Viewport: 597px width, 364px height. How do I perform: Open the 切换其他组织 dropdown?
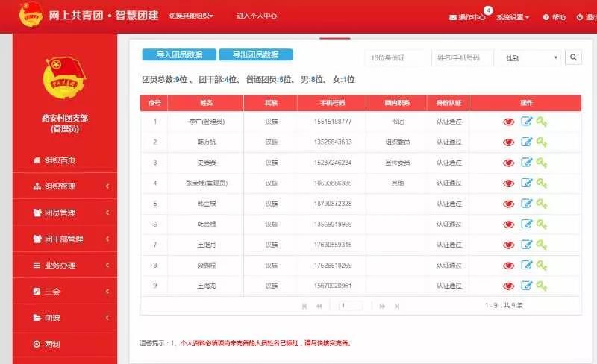(x=191, y=16)
